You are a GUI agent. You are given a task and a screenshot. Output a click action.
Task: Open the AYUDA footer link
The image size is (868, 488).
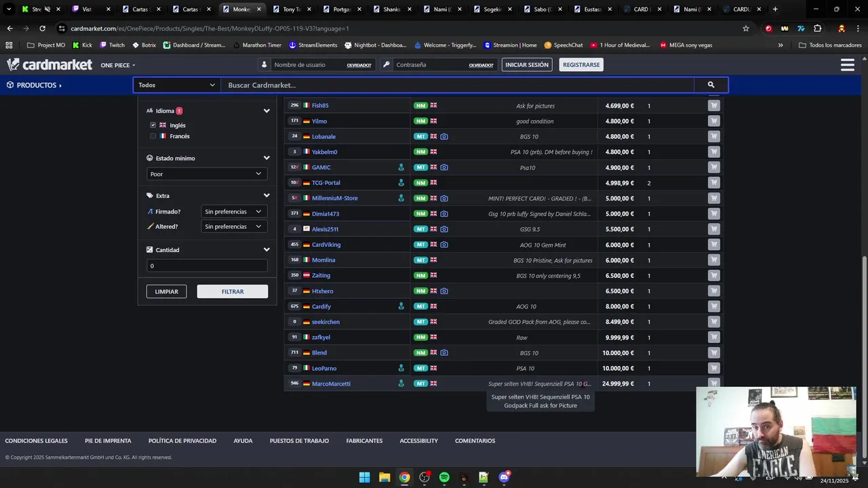click(x=243, y=441)
